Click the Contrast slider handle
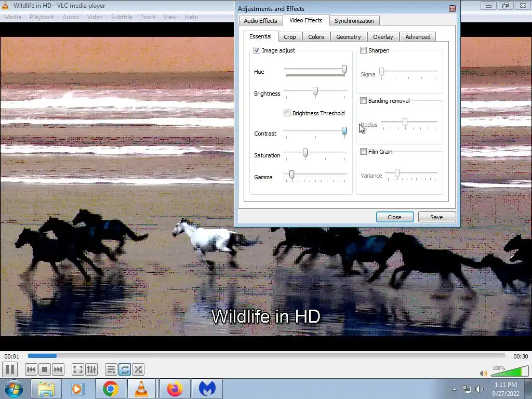532x399 pixels. tap(344, 131)
